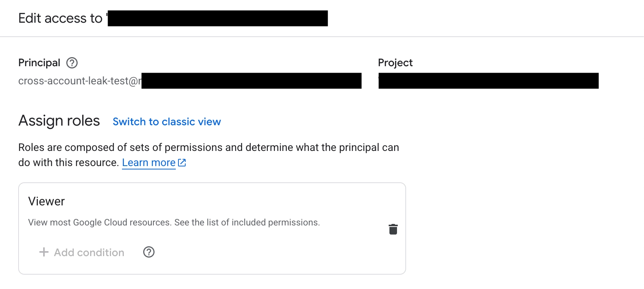Open the Learn more documentation link
The height and width of the screenshot is (289, 644).
(x=148, y=162)
